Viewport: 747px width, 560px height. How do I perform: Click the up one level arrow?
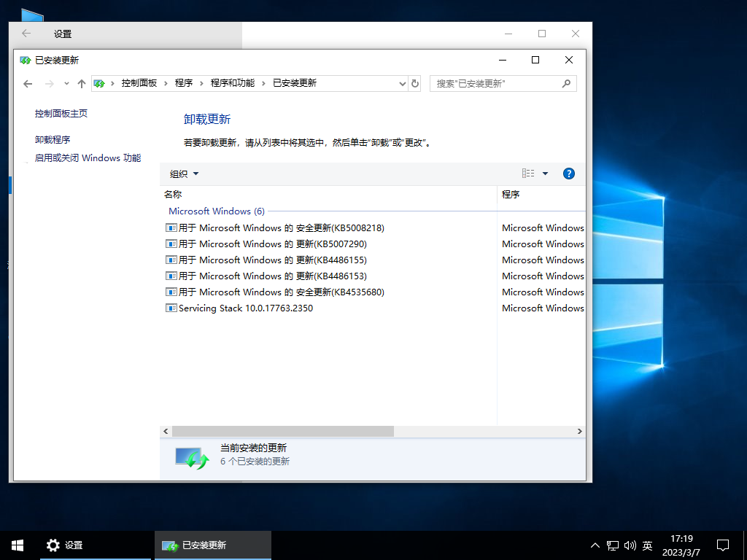(81, 83)
